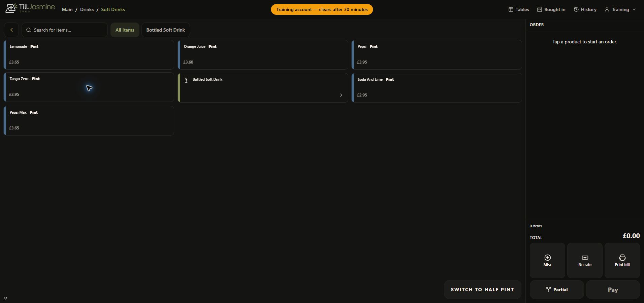Click the Tables grid icon
This screenshot has width=644, height=303.
pos(511,9)
